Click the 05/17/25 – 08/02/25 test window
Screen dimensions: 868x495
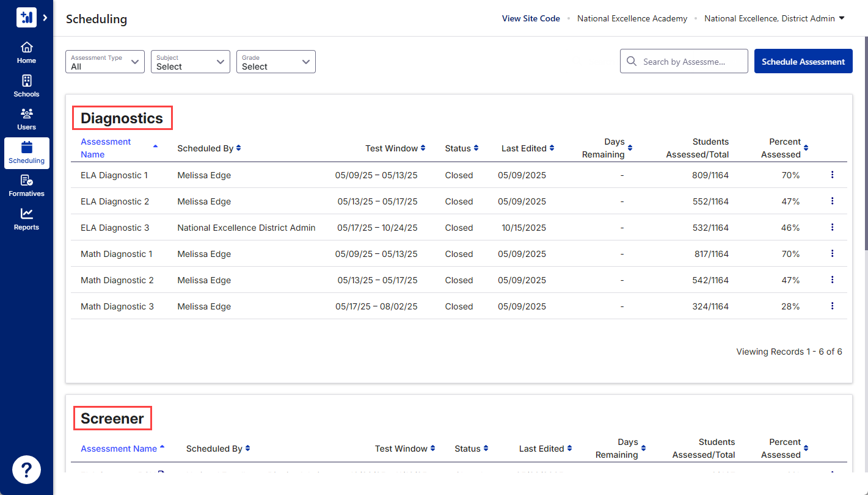(x=376, y=306)
